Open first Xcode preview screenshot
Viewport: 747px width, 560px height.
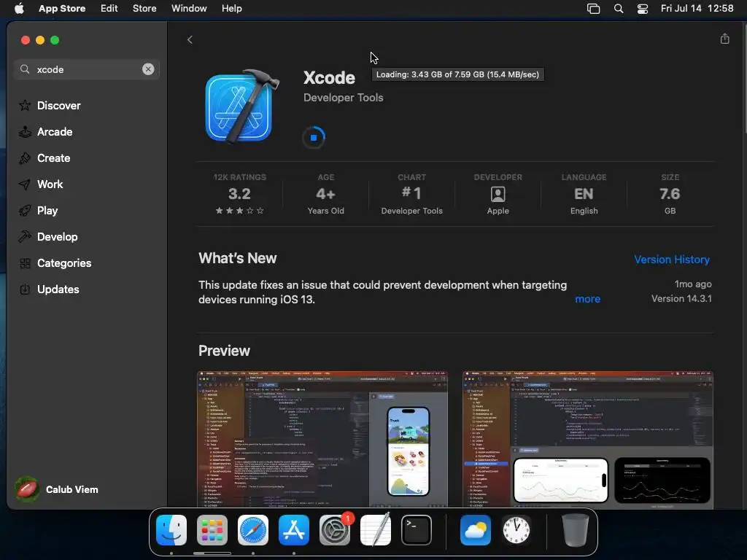coord(322,439)
